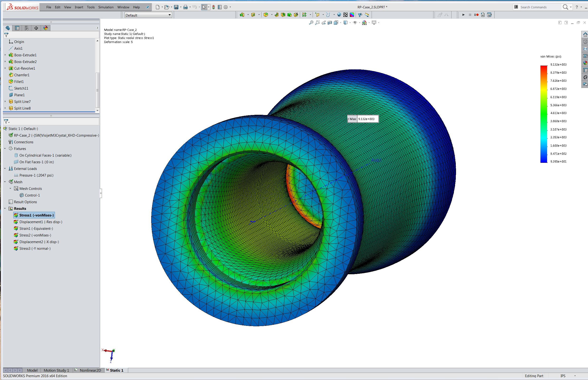The image size is (588, 380).
Task: Open the File Properties icon
Action: tap(220, 7)
